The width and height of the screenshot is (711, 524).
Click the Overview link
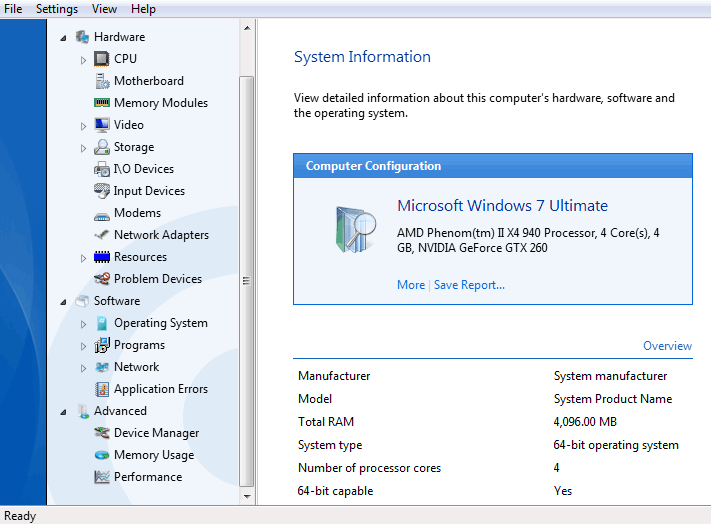[x=667, y=346]
